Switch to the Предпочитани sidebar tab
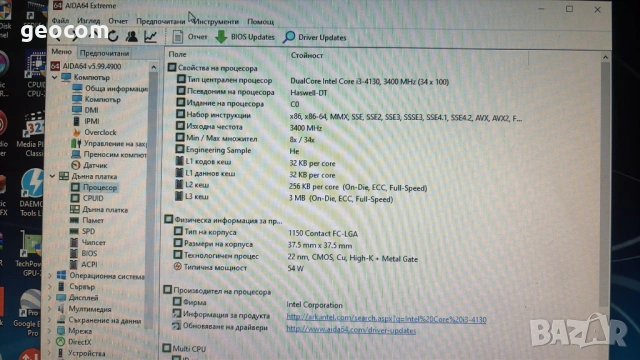The width and height of the screenshot is (640, 360). pyautogui.click(x=104, y=53)
